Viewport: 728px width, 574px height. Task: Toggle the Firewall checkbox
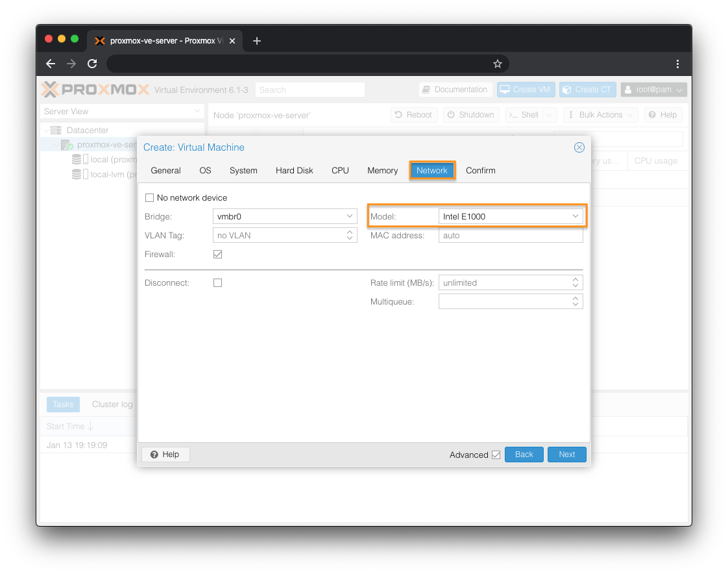pyautogui.click(x=217, y=255)
